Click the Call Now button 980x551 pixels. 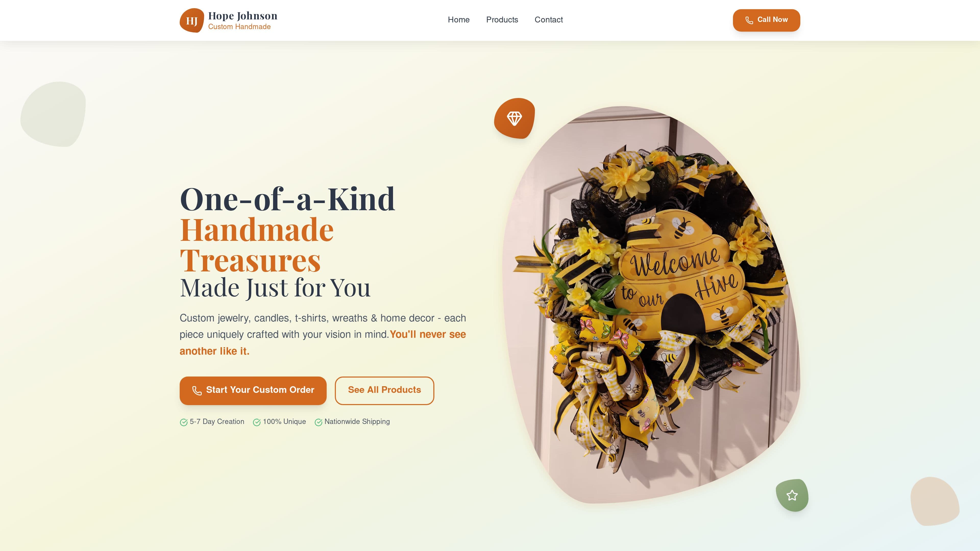[766, 20]
